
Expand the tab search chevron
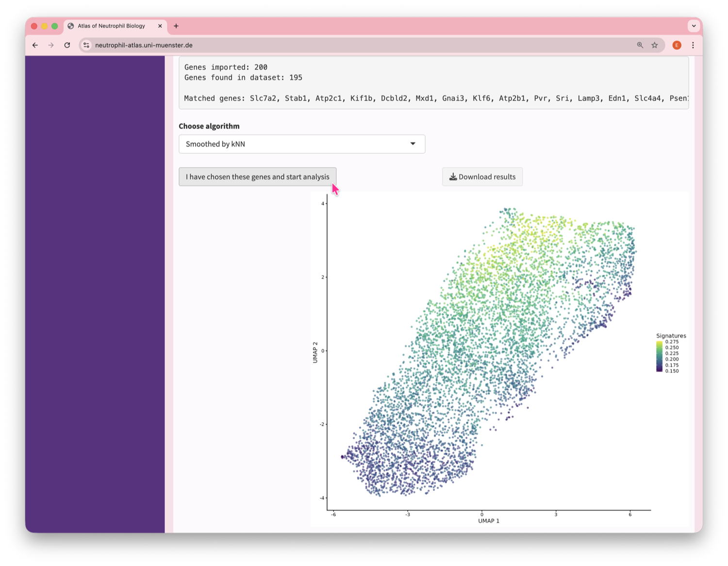[694, 26]
